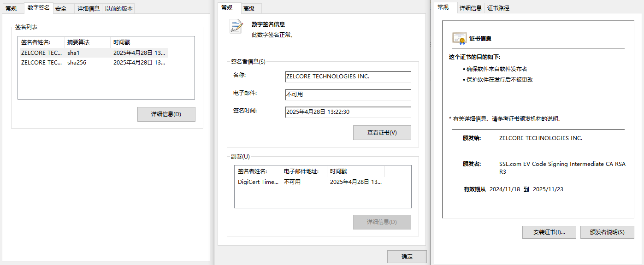Viewport: 644px width, 265px height.
Task: Click the 证书信息 heading
Action: (x=480, y=39)
